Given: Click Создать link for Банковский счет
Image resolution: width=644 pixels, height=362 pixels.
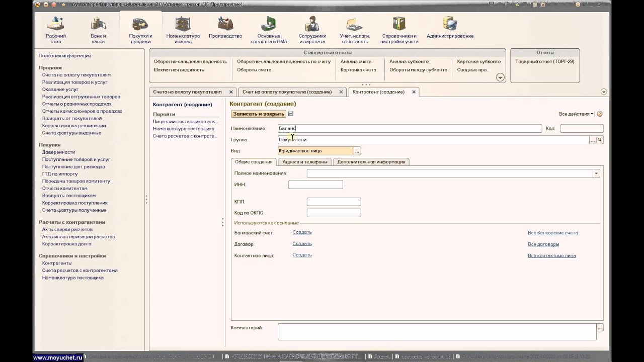Looking at the screenshot, I should 302,232.
